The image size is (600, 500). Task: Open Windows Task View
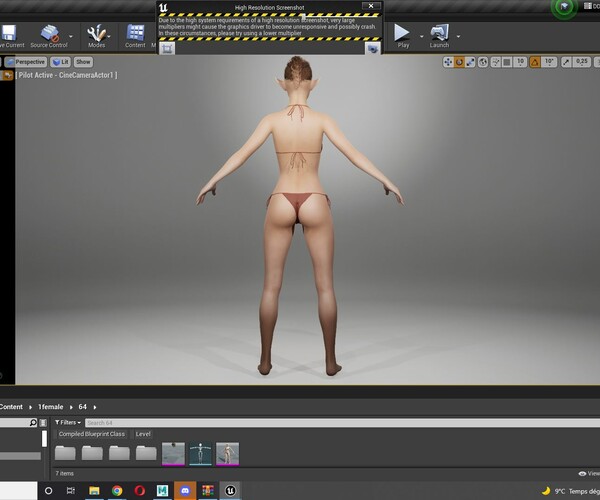coord(71,490)
